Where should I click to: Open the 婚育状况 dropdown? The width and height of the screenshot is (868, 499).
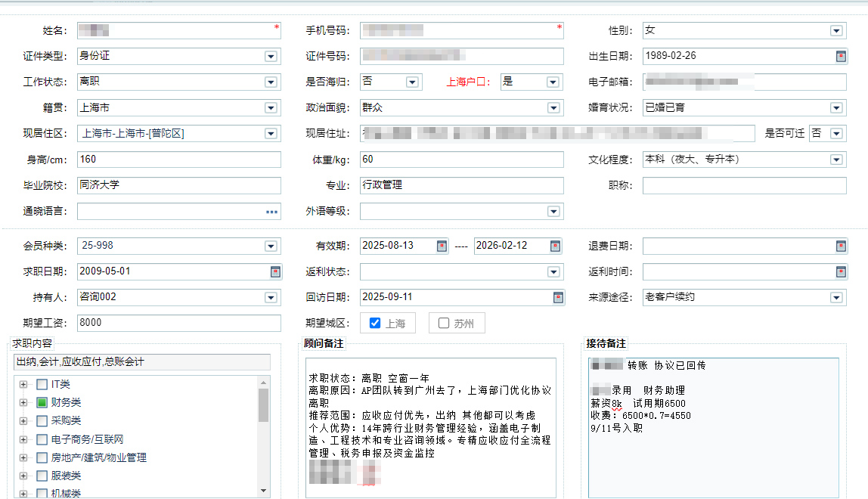[836, 108]
